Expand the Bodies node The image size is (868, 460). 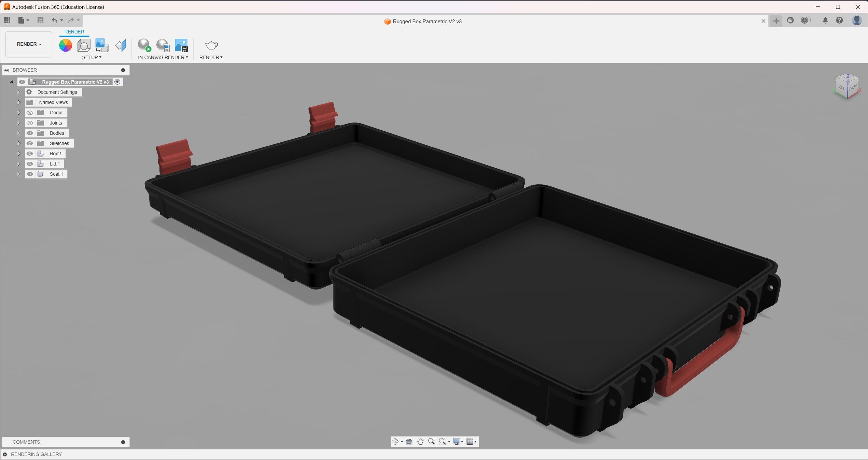pos(19,133)
